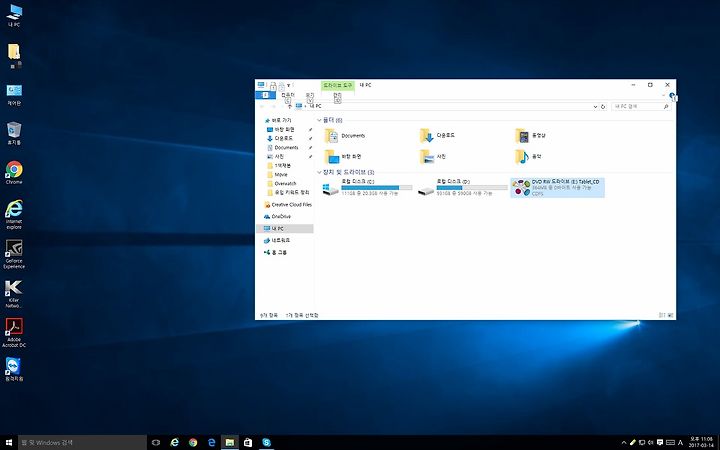
Task: Open quick access toolbar customize dropdown
Action: coord(289,85)
